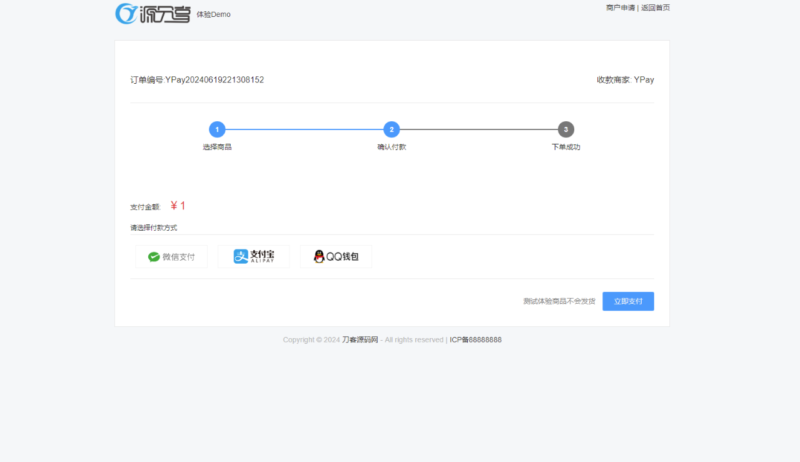Click the ¥1 payment amount
800x462 pixels.
[178, 206]
